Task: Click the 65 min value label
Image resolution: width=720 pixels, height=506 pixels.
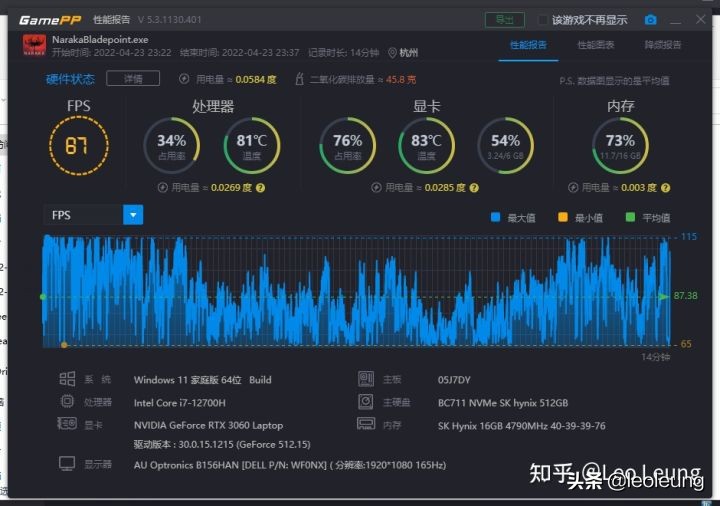Action: [686, 344]
